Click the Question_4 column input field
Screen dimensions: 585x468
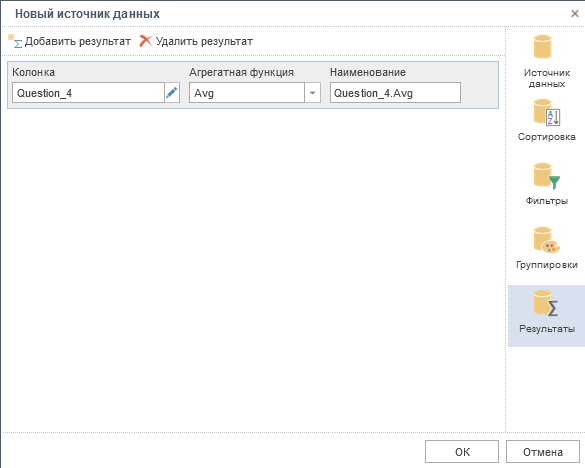click(88, 93)
